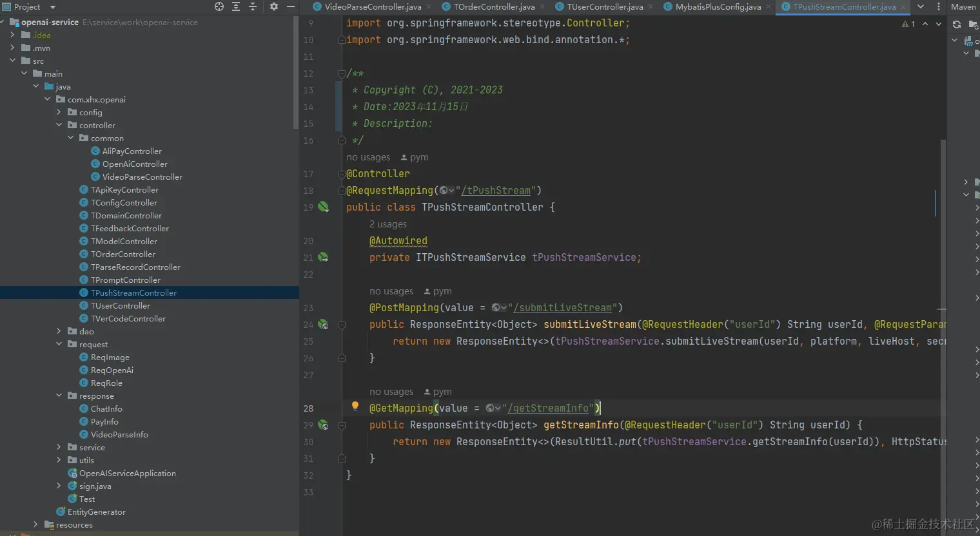Click the request mapping gutter icon on line 29
The height and width of the screenshot is (536, 980).
[x=323, y=425]
